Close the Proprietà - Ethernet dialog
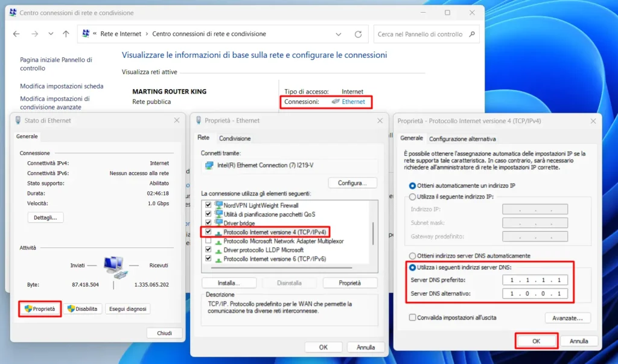 pyautogui.click(x=380, y=121)
